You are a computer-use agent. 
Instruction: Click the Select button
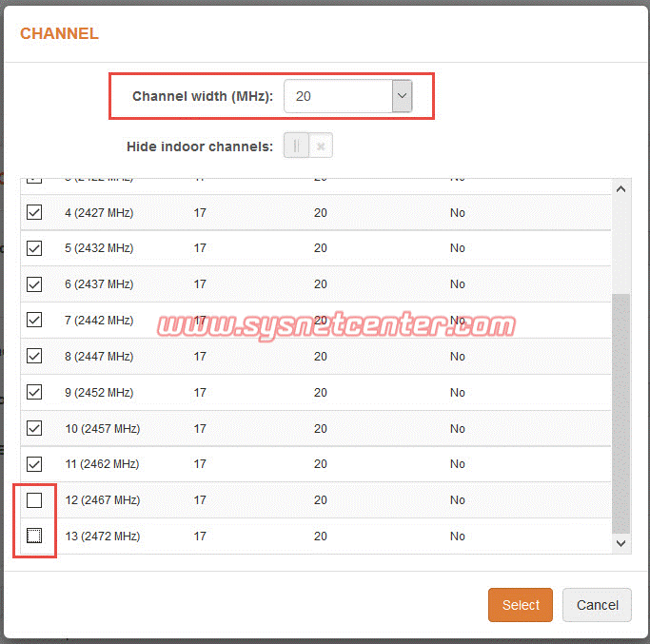[x=520, y=605]
